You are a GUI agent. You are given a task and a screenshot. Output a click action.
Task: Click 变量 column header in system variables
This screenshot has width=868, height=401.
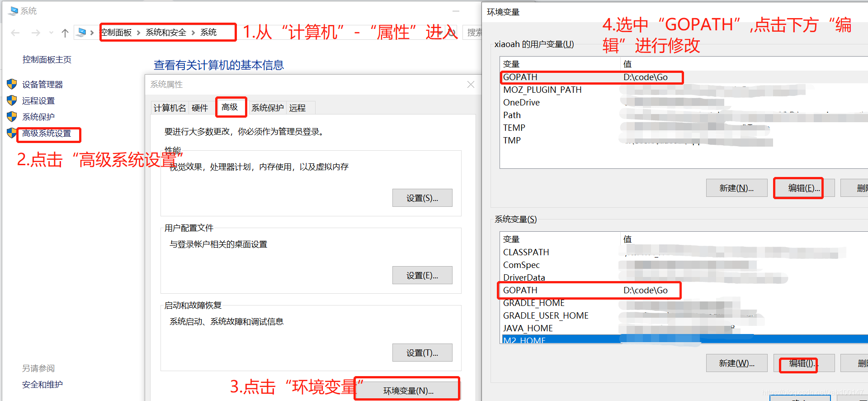point(560,239)
